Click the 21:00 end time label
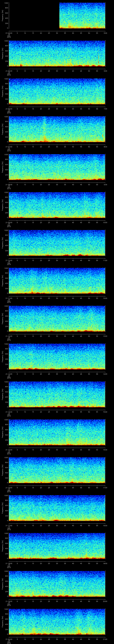The image size is (114, 644). click(x=105, y=639)
